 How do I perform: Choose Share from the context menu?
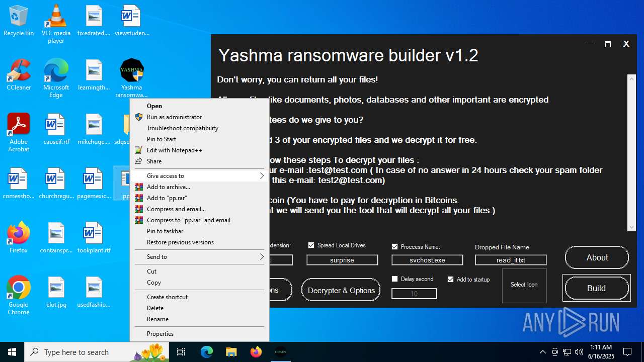pos(199,161)
